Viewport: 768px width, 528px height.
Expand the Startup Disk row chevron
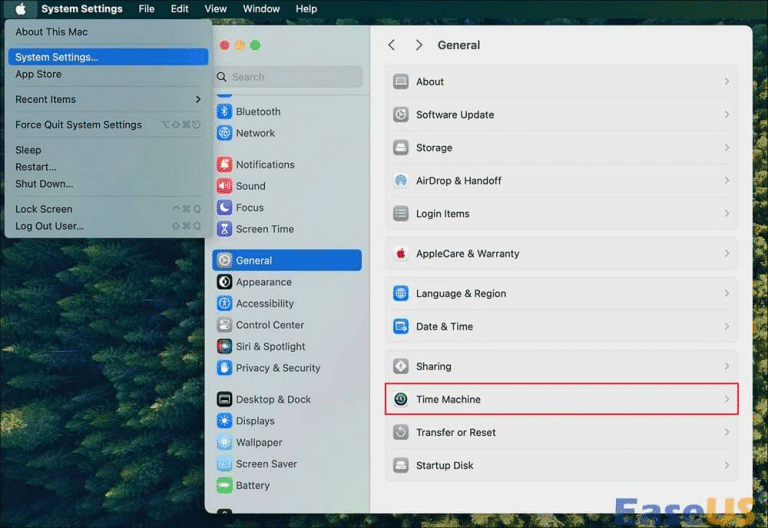726,466
